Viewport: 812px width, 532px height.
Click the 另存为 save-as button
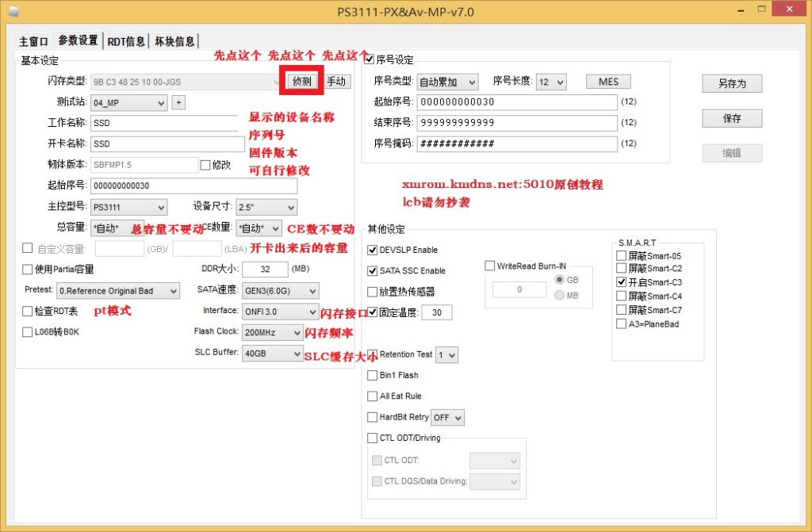[x=731, y=83]
